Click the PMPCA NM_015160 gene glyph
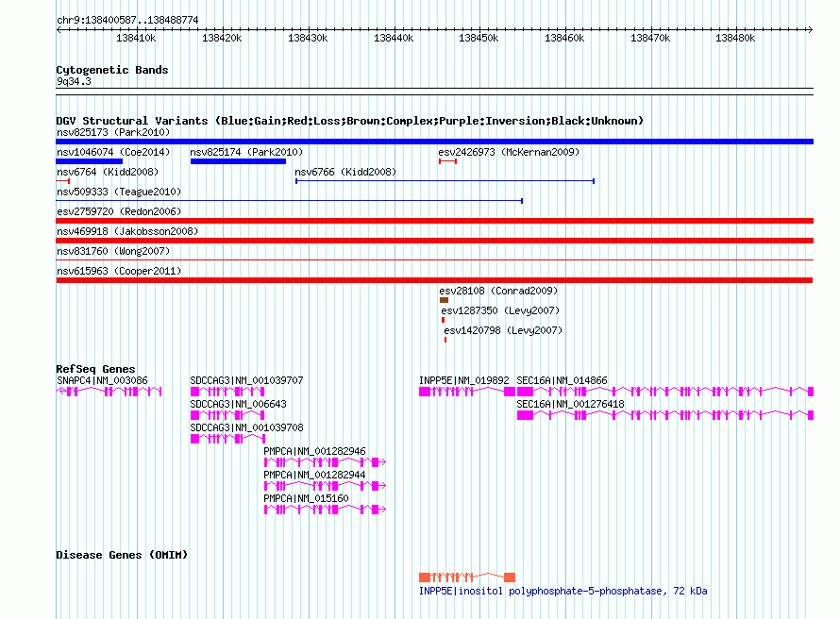 point(326,510)
